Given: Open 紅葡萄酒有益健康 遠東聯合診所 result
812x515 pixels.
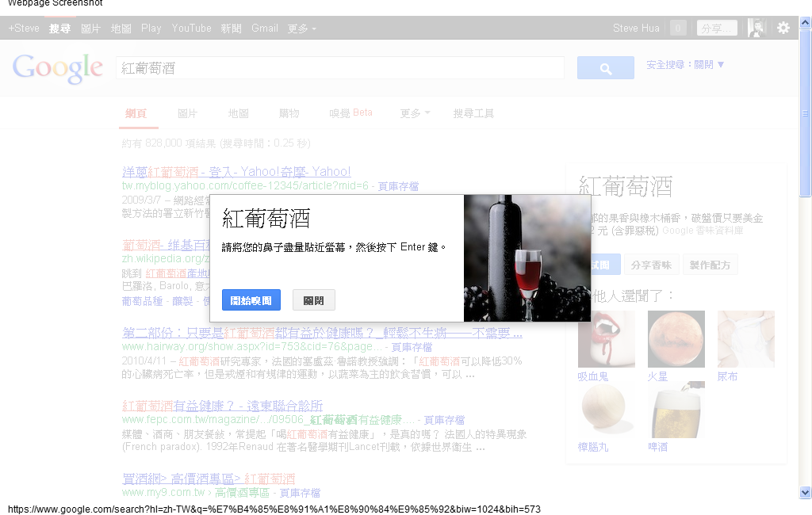Looking at the screenshot, I should point(222,406).
